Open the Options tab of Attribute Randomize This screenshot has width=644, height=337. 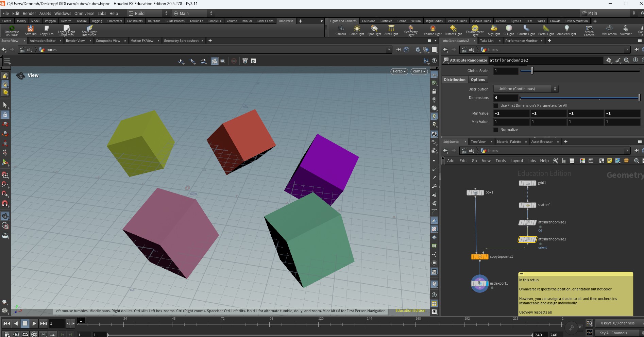(478, 80)
